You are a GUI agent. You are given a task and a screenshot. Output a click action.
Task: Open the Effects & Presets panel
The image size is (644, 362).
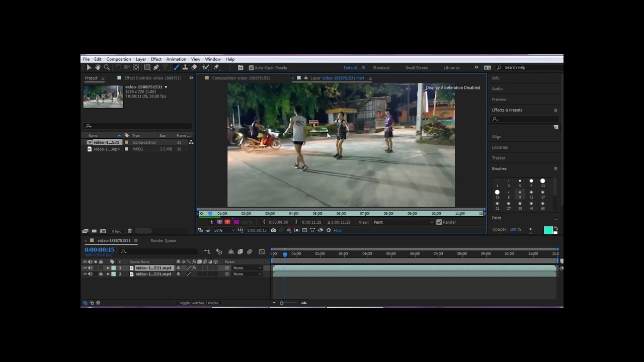tap(507, 110)
